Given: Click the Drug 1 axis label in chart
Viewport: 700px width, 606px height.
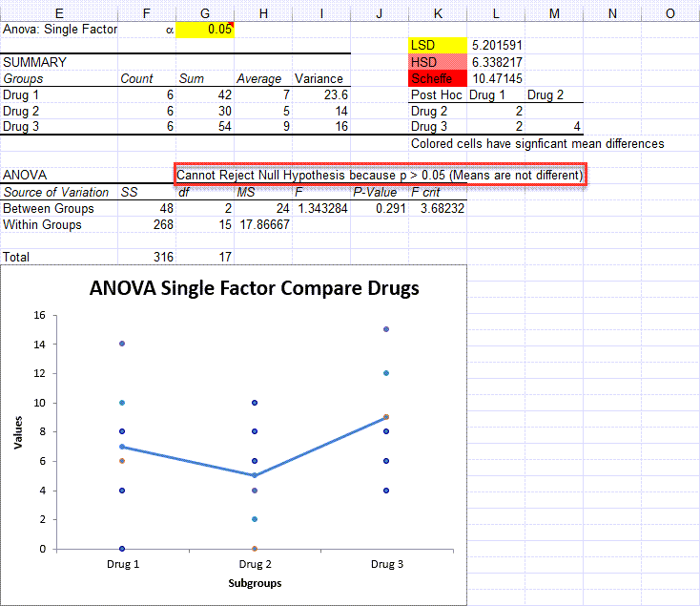Looking at the screenshot, I should [123, 564].
